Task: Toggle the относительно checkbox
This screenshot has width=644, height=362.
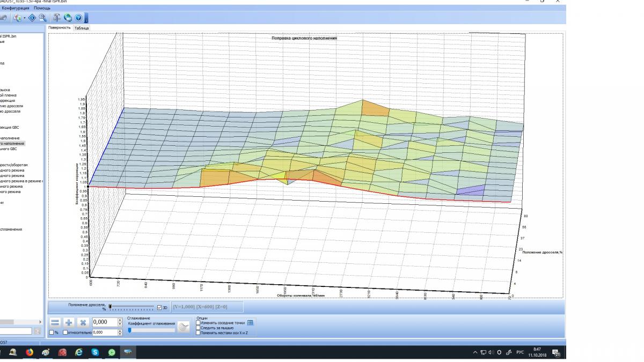Action: 65,333
